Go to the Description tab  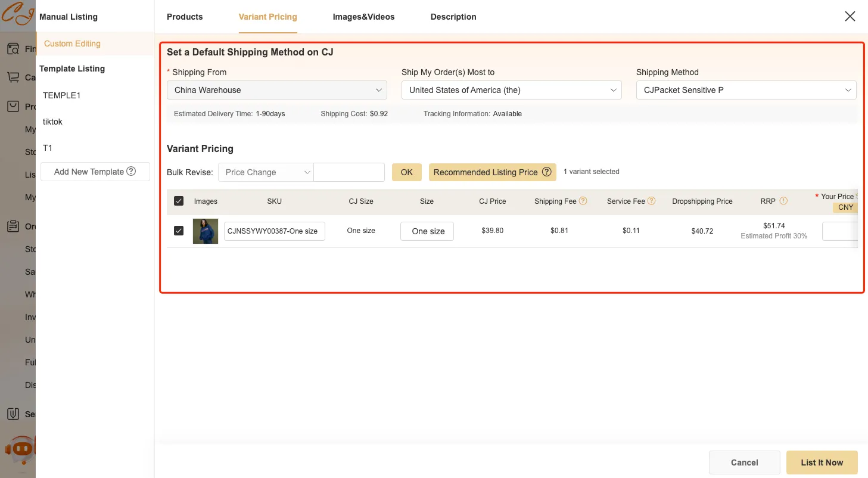(x=453, y=17)
